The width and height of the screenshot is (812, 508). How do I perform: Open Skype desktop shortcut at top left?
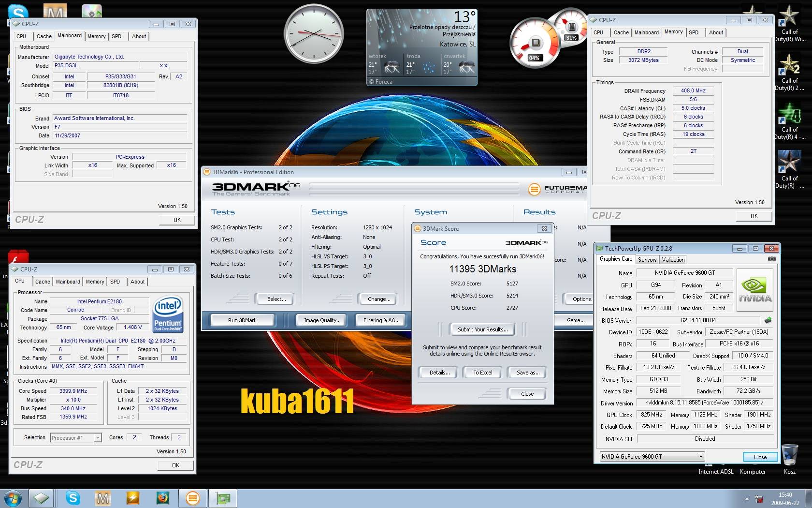(18, 11)
